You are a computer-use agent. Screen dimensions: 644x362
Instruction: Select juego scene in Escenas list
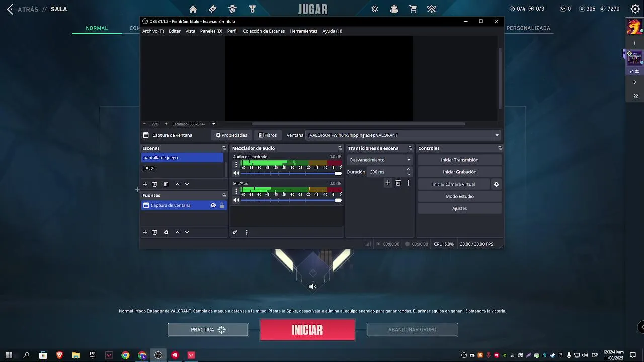182,168
